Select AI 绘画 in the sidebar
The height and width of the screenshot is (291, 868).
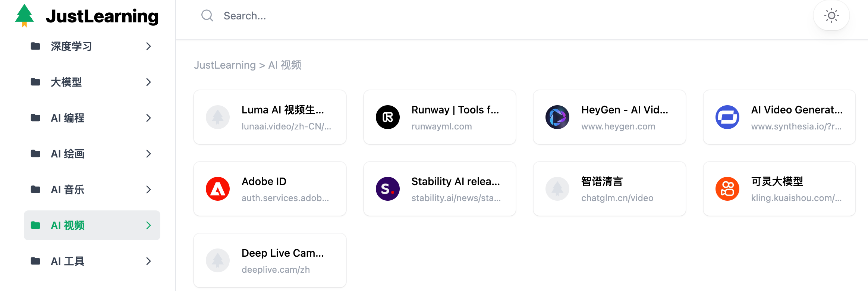pos(68,154)
